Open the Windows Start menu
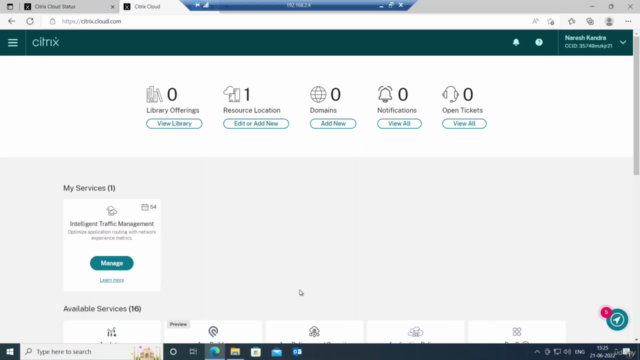The width and height of the screenshot is (640, 360). pos(10,351)
